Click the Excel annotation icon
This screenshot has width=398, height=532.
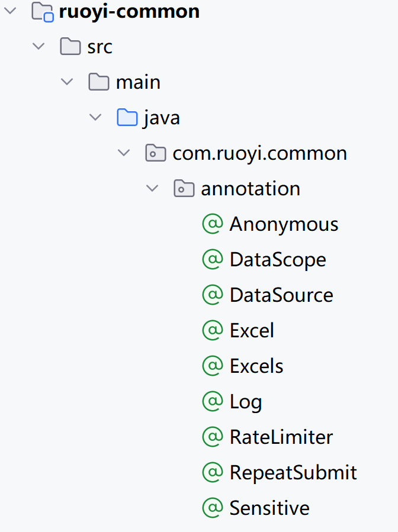pyautogui.click(x=213, y=330)
